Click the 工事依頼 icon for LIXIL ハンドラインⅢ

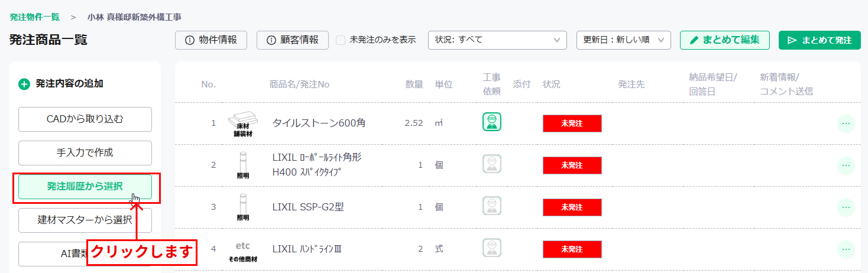(492, 248)
